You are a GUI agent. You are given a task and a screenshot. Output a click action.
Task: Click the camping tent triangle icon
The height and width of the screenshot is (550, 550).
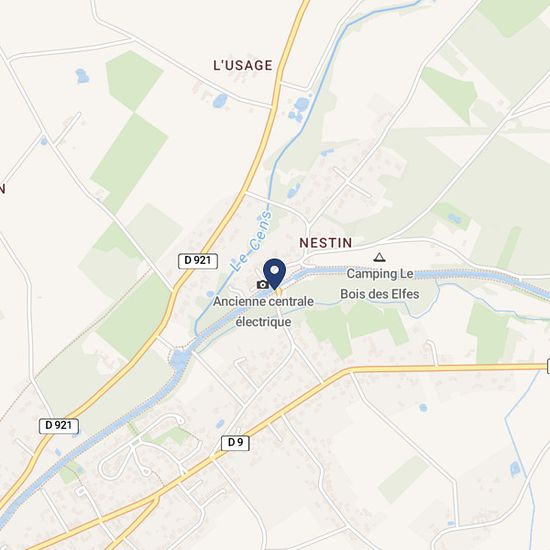[379, 258]
